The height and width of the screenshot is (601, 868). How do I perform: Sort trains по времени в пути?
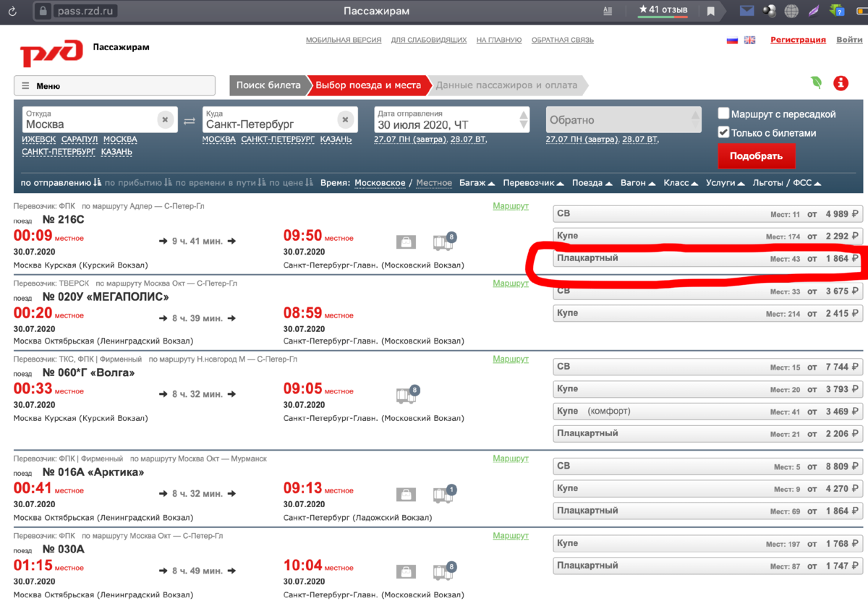(221, 183)
